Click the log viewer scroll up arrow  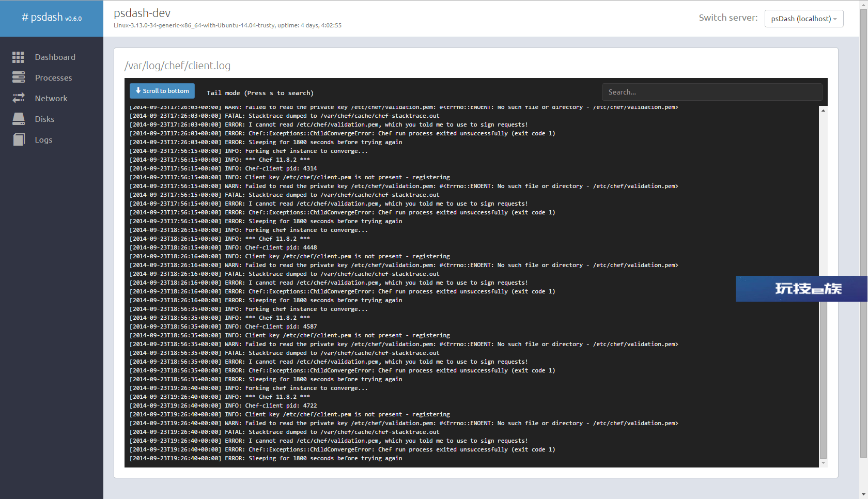click(x=823, y=111)
